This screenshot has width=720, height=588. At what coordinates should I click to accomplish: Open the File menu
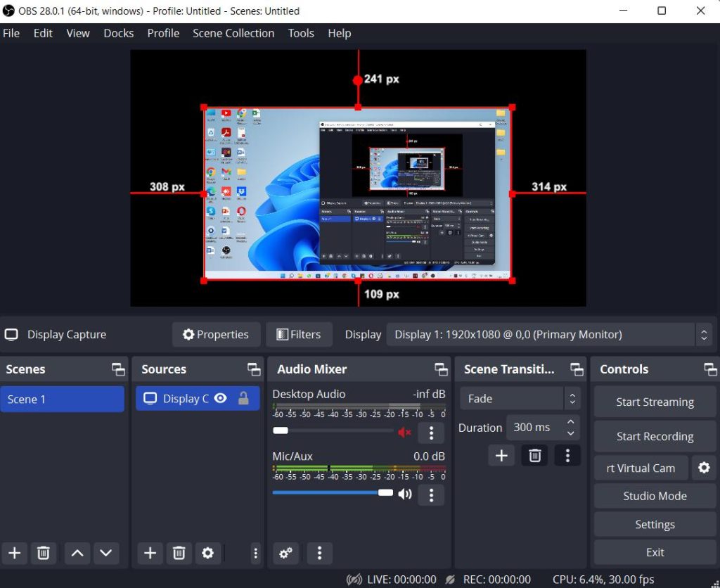pyautogui.click(x=11, y=33)
